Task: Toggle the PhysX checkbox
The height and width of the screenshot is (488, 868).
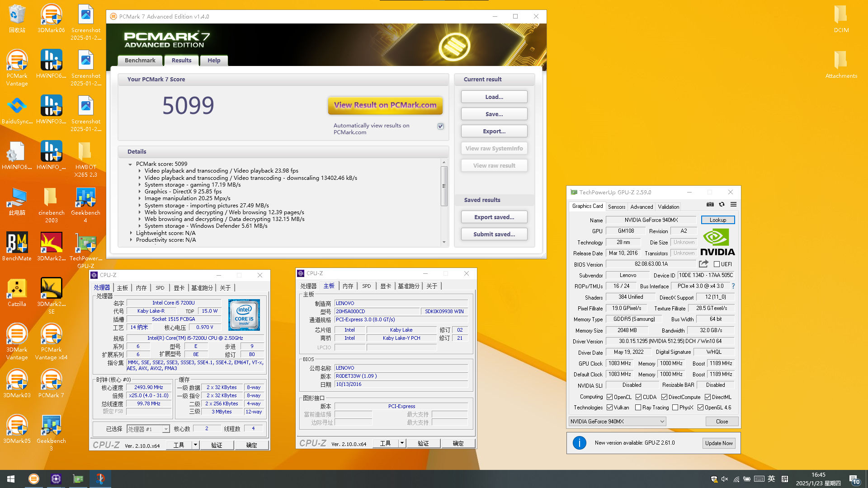Action: [x=675, y=408]
